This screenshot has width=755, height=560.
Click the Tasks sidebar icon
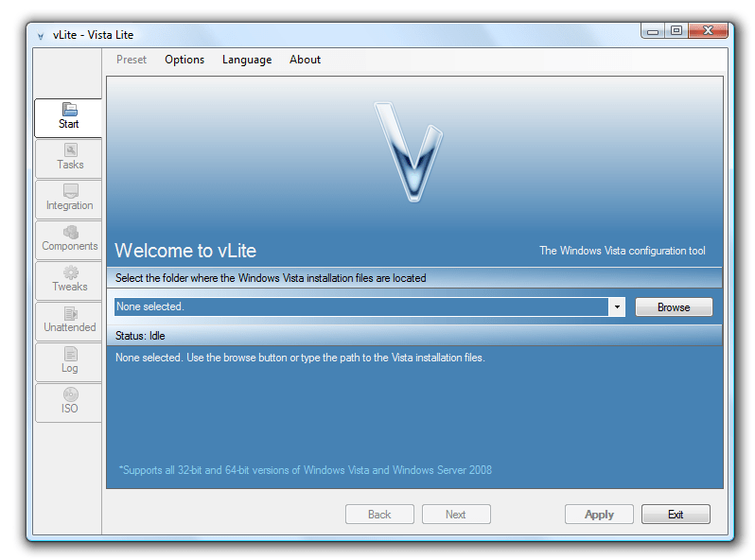70,150
